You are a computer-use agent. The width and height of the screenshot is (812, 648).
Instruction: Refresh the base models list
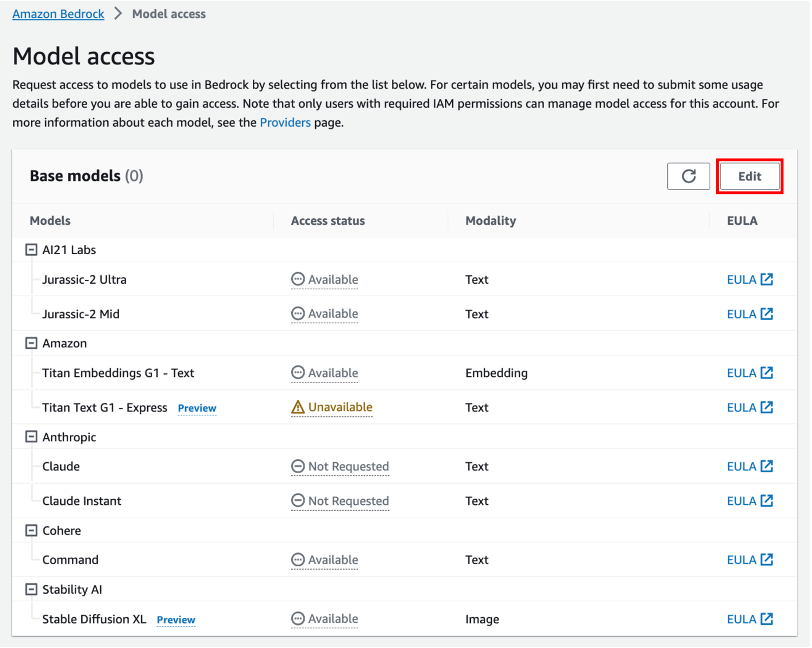[x=689, y=176]
